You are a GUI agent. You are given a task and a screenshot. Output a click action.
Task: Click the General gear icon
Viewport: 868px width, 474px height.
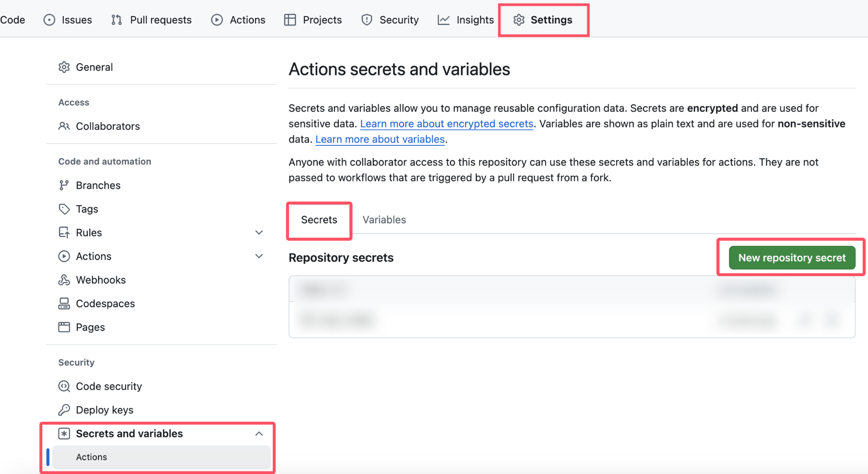[64, 67]
